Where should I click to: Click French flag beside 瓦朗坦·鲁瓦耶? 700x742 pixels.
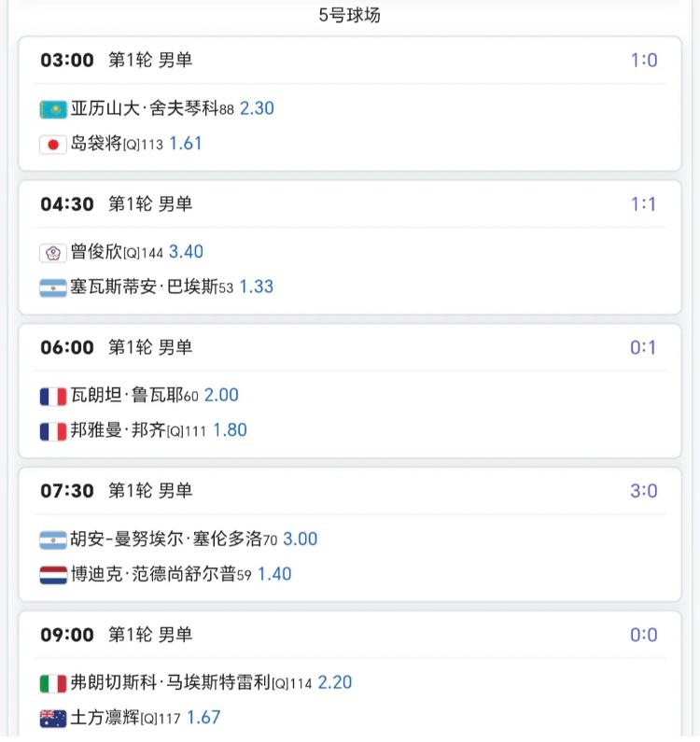[53, 397]
